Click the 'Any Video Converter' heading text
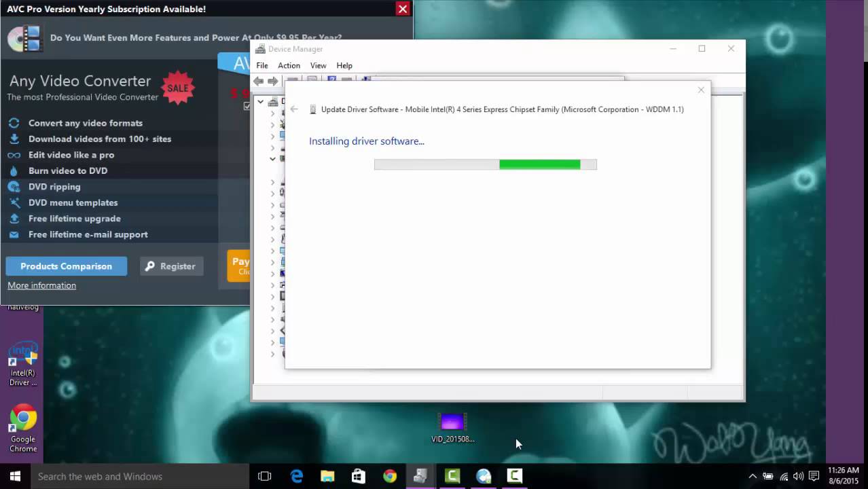 coord(80,81)
